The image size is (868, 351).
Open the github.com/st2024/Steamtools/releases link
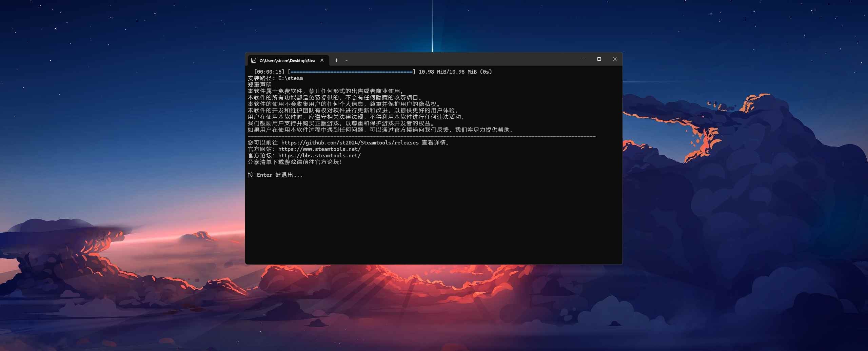(350, 143)
